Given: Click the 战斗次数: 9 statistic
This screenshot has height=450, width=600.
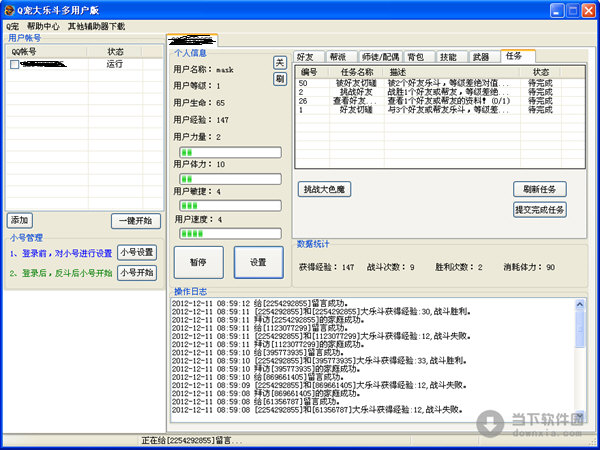Looking at the screenshot, I should [x=391, y=267].
